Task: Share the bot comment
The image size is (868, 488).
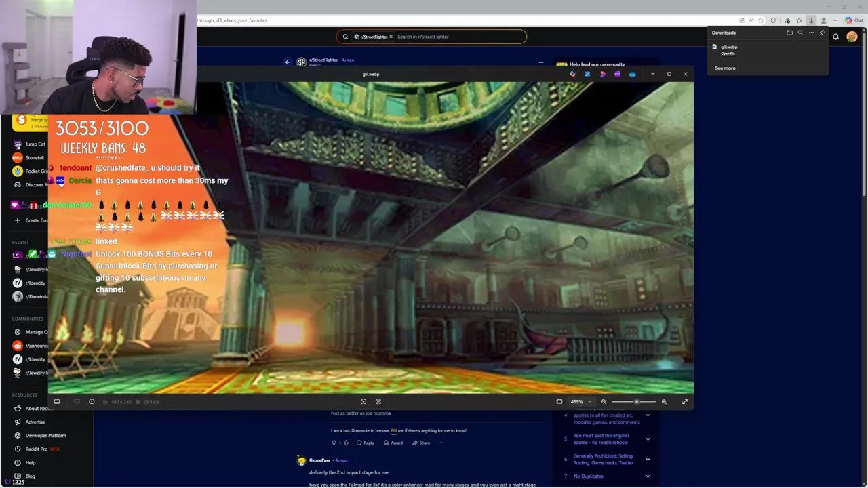Action: (x=421, y=443)
